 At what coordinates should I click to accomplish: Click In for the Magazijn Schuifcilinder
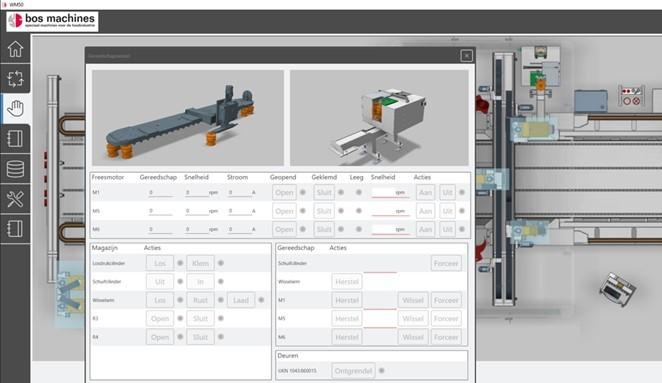click(201, 282)
